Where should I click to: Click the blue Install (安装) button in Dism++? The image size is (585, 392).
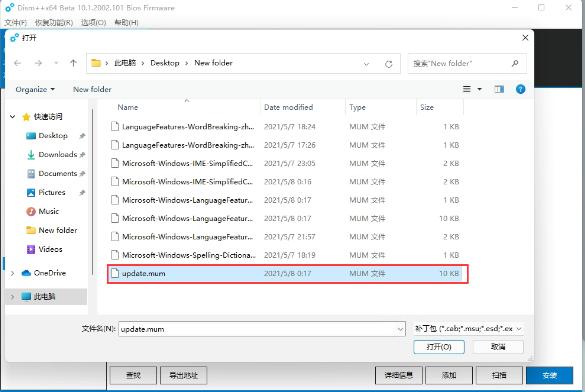[550, 375]
